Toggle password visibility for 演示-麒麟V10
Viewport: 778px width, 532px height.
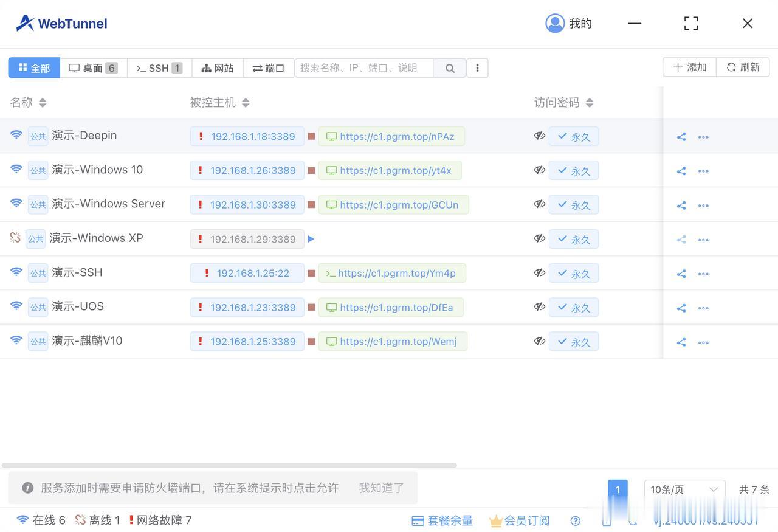click(x=539, y=341)
